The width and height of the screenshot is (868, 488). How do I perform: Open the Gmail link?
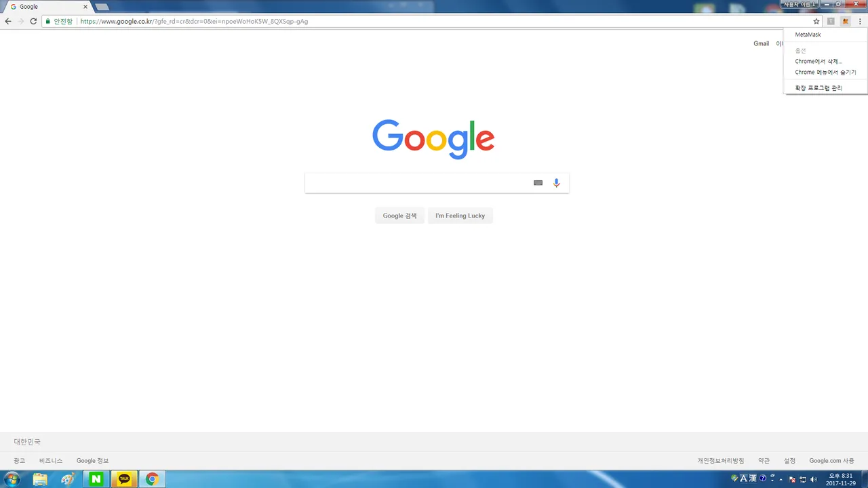click(761, 43)
